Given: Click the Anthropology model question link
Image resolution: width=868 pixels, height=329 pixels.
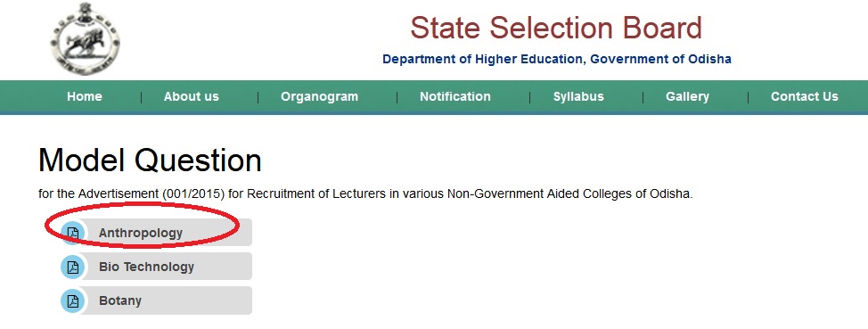Looking at the screenshot, I should tap(141, 234).
